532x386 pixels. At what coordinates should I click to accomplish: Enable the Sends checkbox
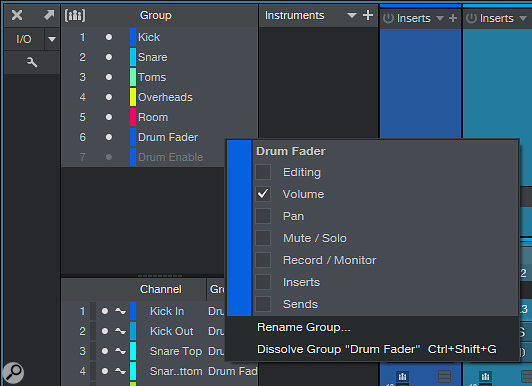tap(263, 304)
